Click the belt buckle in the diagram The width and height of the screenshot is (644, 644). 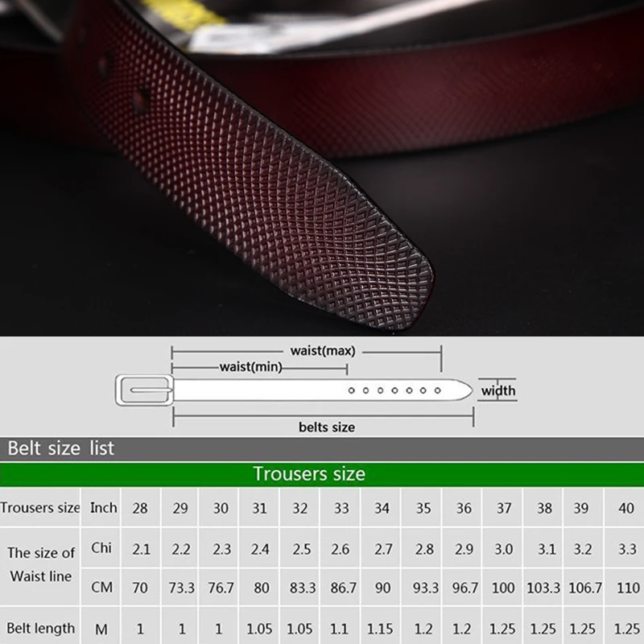coord(145,389)
